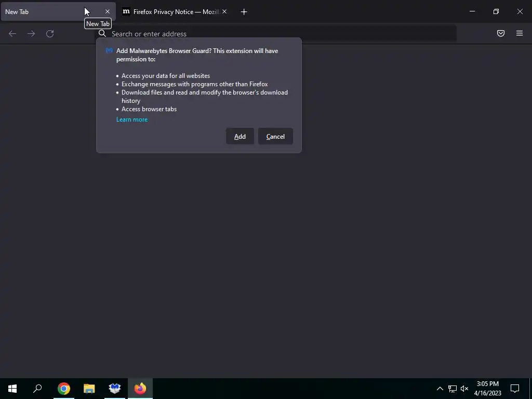The width and height of the screenshot is (532, 399).
Task: Click the Malwarebytes logo in the permission popup
Action: 109,50
